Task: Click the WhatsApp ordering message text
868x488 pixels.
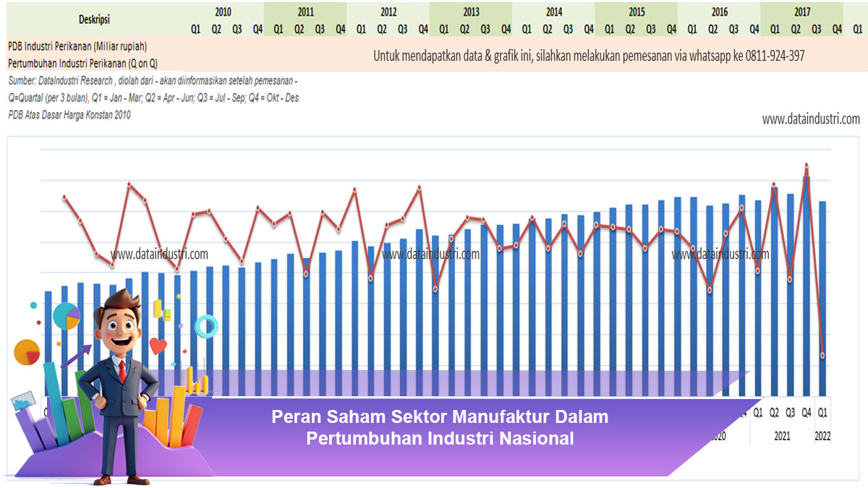Action: pyautogui.click(x=589, y=56)
